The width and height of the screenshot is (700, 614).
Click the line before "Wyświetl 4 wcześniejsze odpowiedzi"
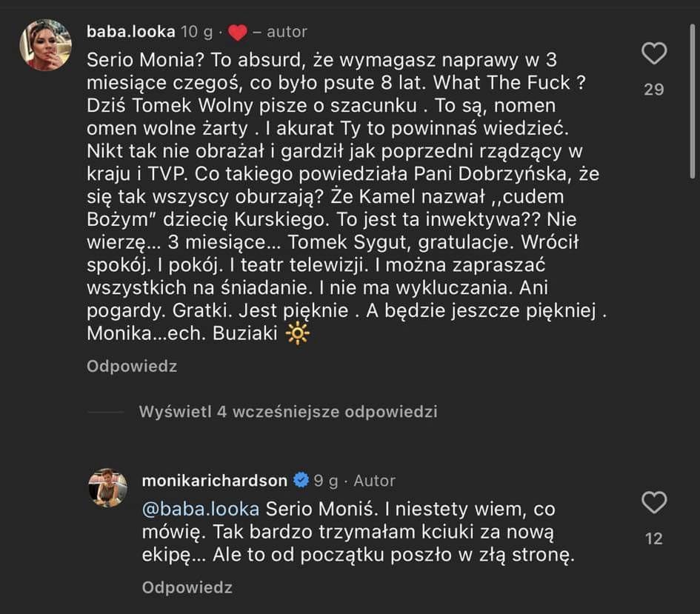pyautogui.click(x=104, y=412)
